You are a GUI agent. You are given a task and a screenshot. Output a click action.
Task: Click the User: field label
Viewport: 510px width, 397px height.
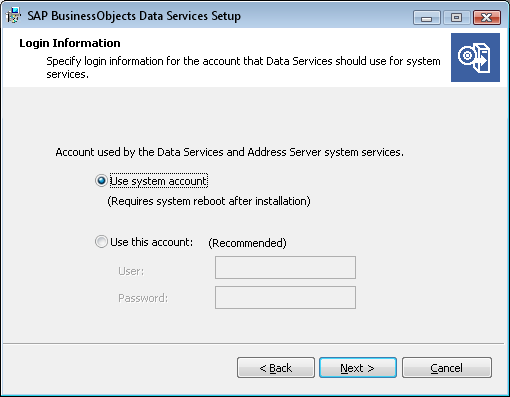[131, 271]
